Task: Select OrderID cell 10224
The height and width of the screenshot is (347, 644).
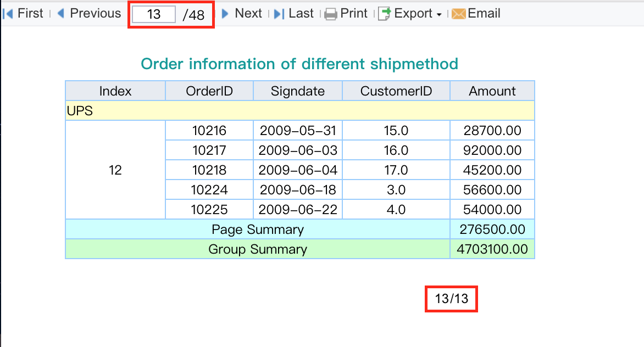Action: (x=209, y=189)
